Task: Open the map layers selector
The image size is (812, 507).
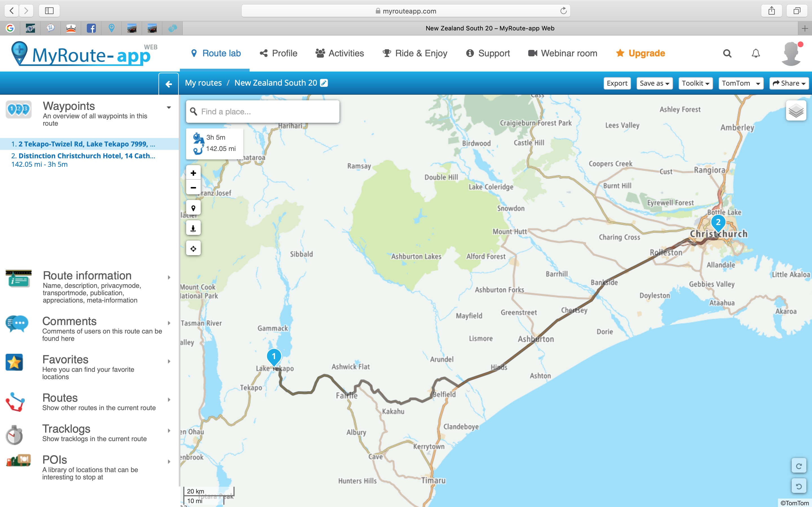Action: coord(796,111)
